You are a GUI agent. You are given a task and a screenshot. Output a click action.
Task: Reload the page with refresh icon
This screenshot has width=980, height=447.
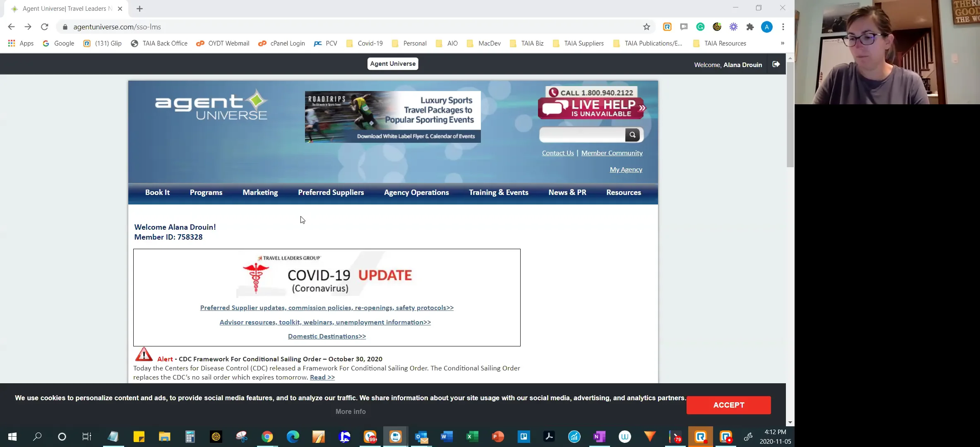point(45,27)
